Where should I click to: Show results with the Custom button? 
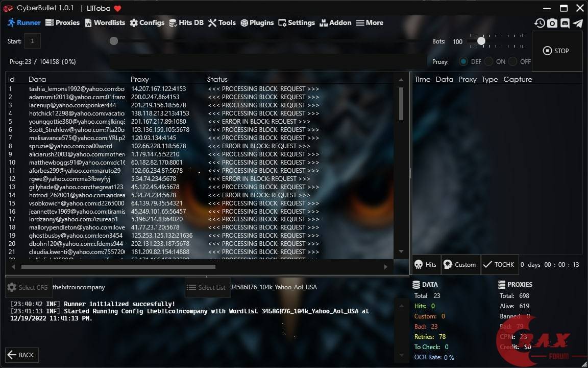click(460, 265)
